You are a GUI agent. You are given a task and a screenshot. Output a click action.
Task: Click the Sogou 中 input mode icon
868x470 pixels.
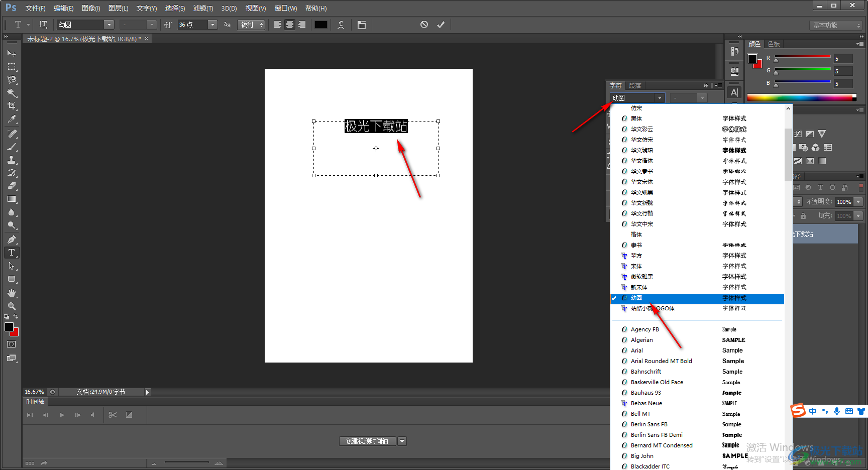click(813, 411)
